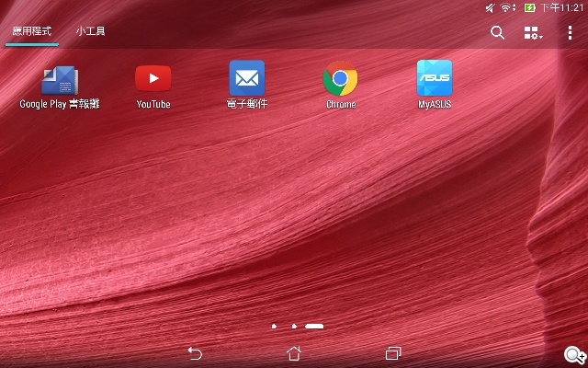This screenshot has width=588, height=368.
Task: Launch the YouTube app
Action: 153,78
